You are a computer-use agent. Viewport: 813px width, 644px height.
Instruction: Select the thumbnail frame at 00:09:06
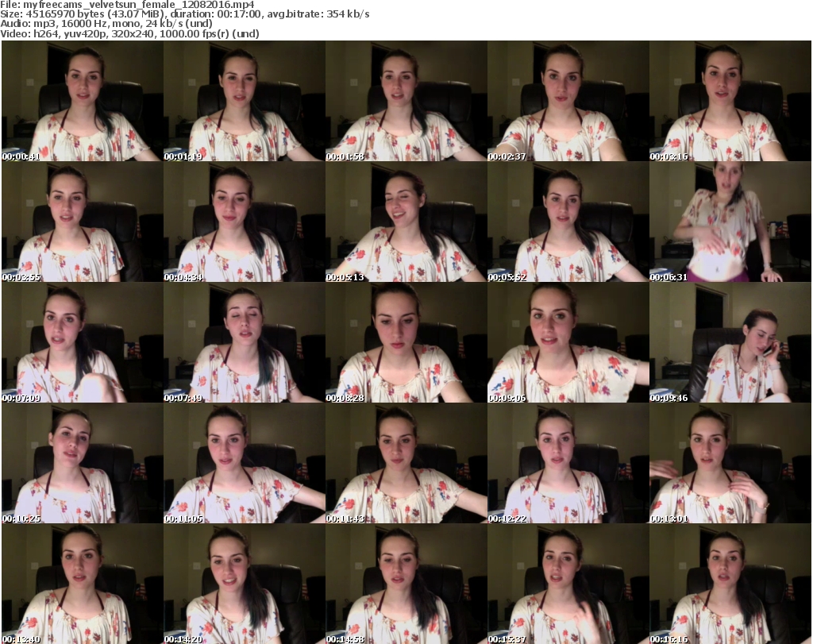point(568,342)
